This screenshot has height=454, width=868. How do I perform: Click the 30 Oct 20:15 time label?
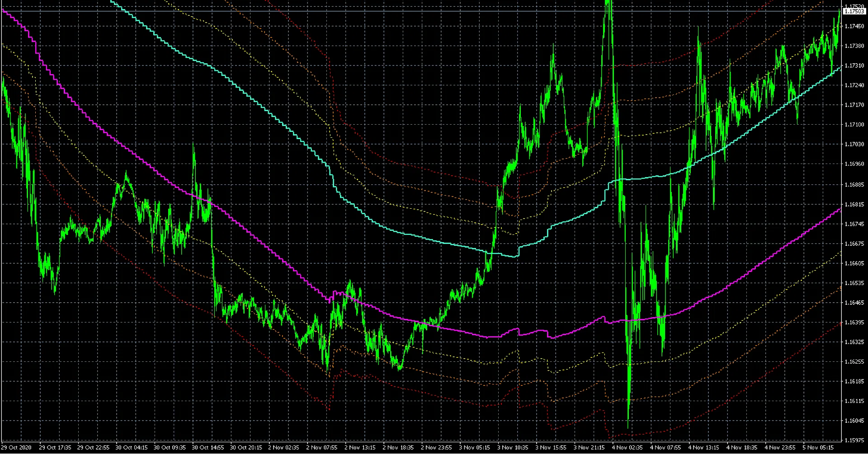[x=246, y=448]
